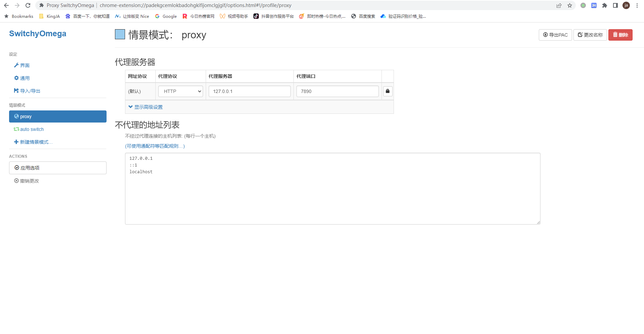
Task: Rename the profile with 更改名称
Action: point(590,35)
